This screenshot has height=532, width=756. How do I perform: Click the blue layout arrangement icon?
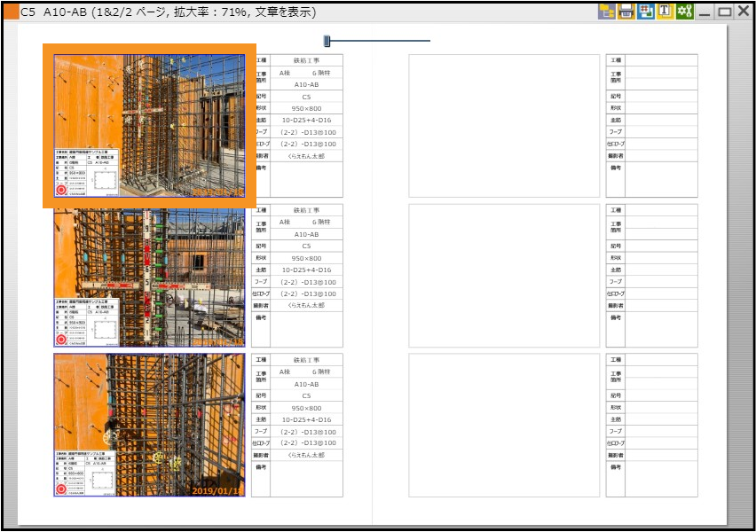[646, 12]
